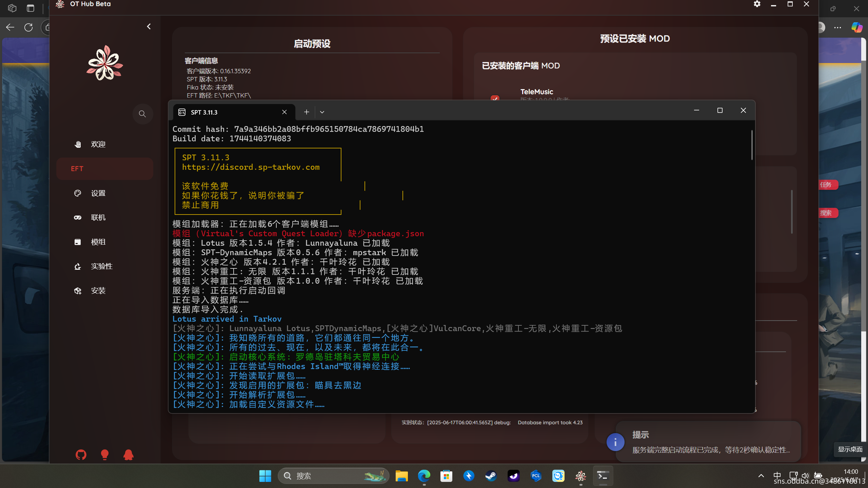Click the box icon beside 安装

(x=78, y=291)
